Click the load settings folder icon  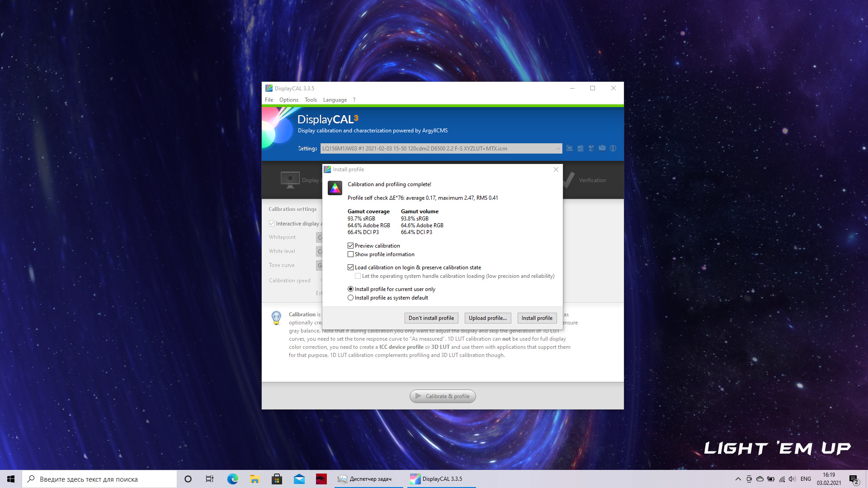(x=570, y=148)
